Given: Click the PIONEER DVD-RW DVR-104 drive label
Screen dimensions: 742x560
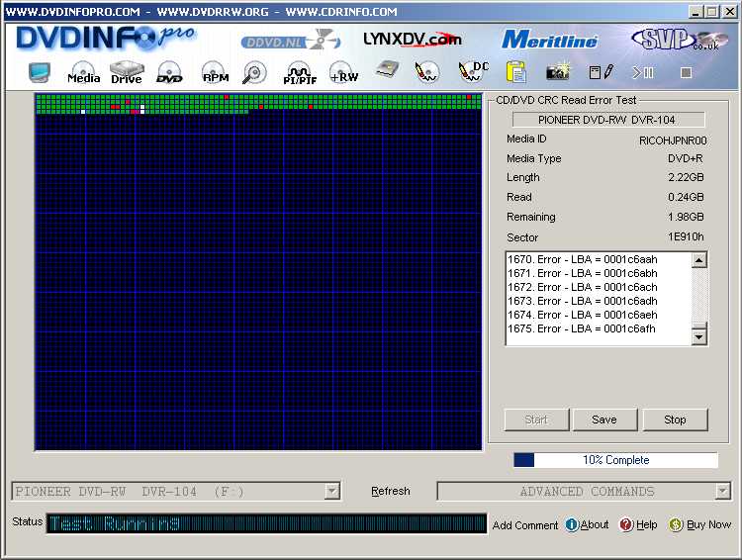Looking at the screenshot, I should pyautogui.click(x=608, y=120).
